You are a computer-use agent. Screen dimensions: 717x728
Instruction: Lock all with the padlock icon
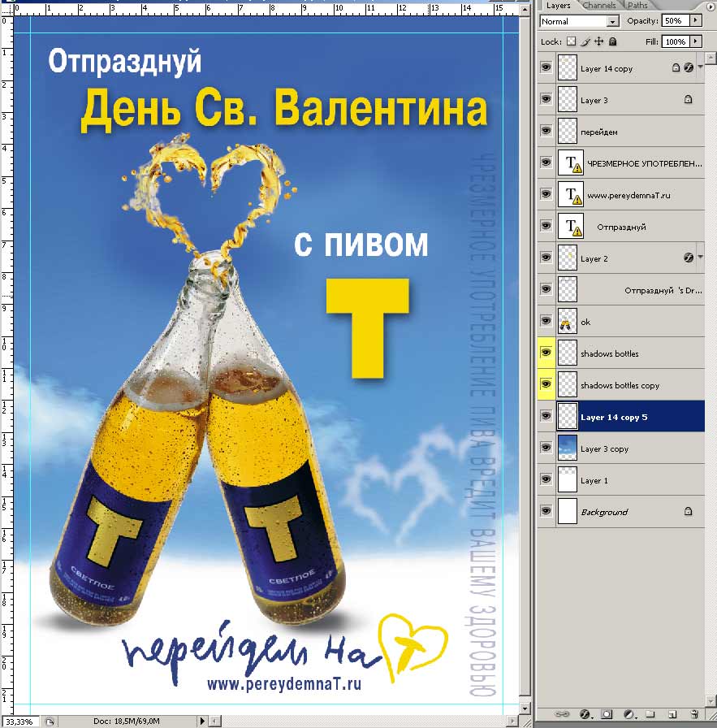pos(612,41)
